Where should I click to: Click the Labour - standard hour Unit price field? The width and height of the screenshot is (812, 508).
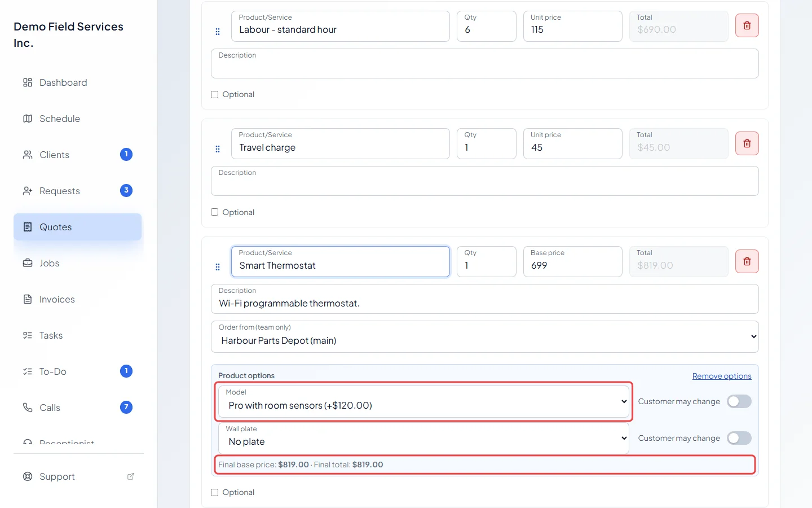point(573,26)
